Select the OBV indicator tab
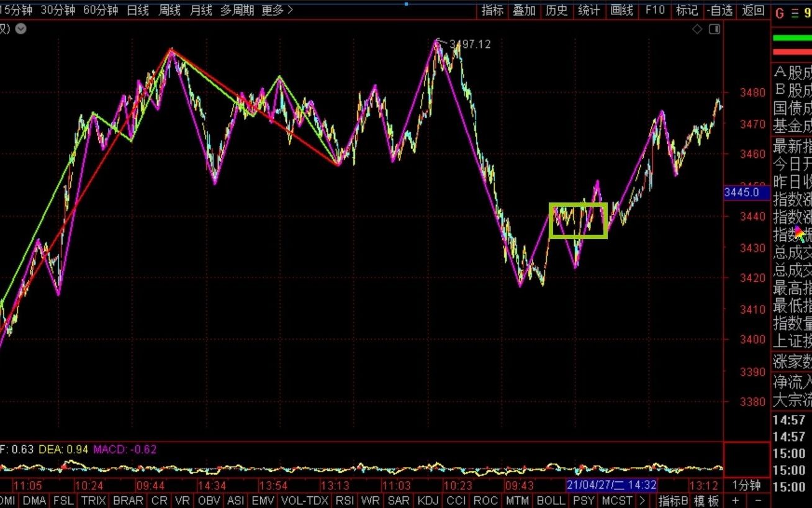Image resolution: width=812 pixels, height=508 pixels. point(209,501)
